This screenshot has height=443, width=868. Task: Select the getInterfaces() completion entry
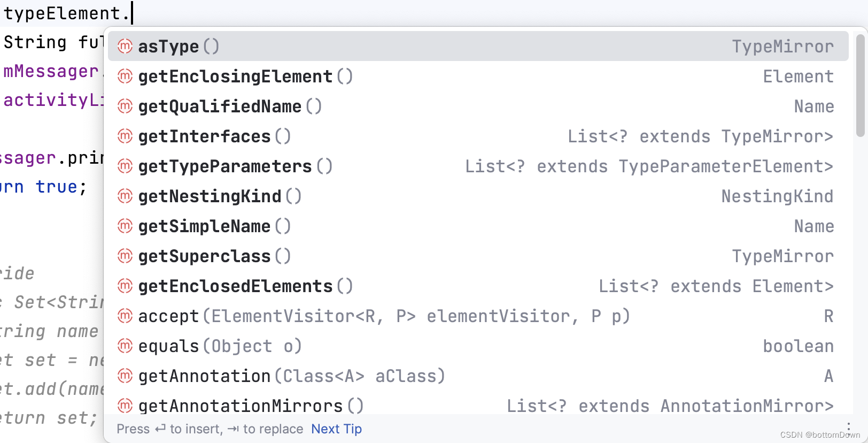pyautogui.click(x=205, y=136)
